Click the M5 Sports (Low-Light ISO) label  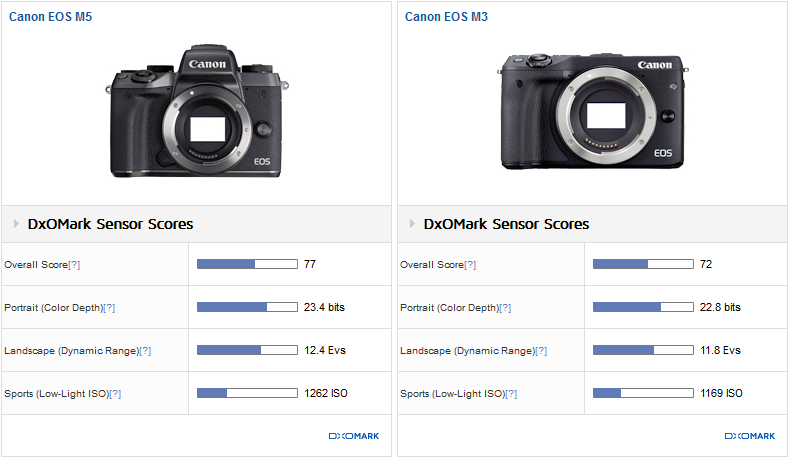tap(56, 394)
